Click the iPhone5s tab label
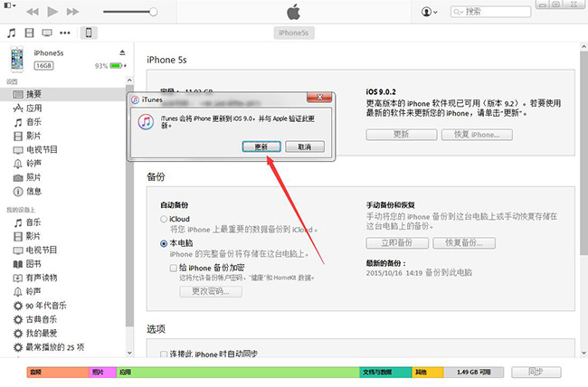This screenshot has height=387, width=588. pos(294,33)
